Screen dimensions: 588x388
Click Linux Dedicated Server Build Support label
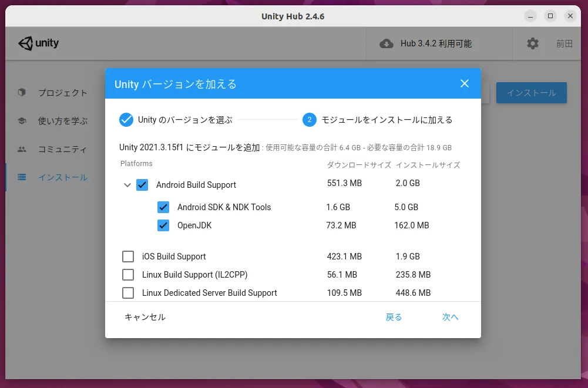[209, 293]
